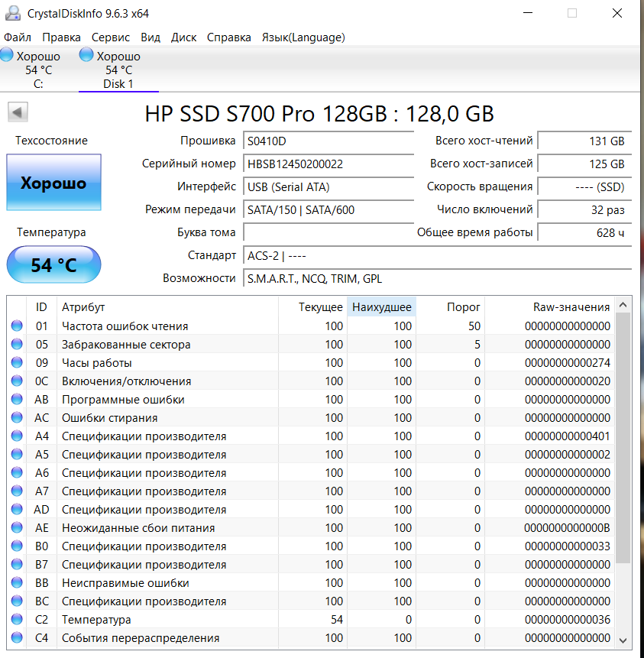Screen dimensions: 644x658
Task: Select the Неожиданные сбои питания row
Action: 310,527
